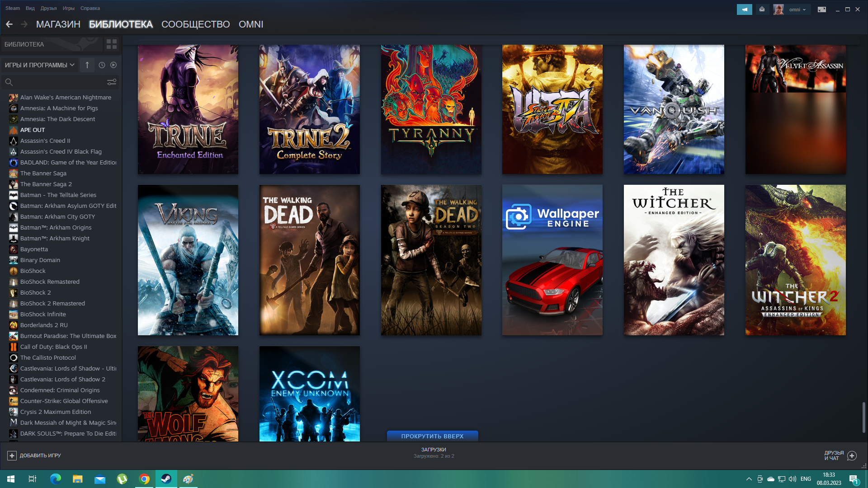Expand the Games and Programs dropdown
Image resolution: width=868 pixels, height=488 pixels.
click(39, 65)
